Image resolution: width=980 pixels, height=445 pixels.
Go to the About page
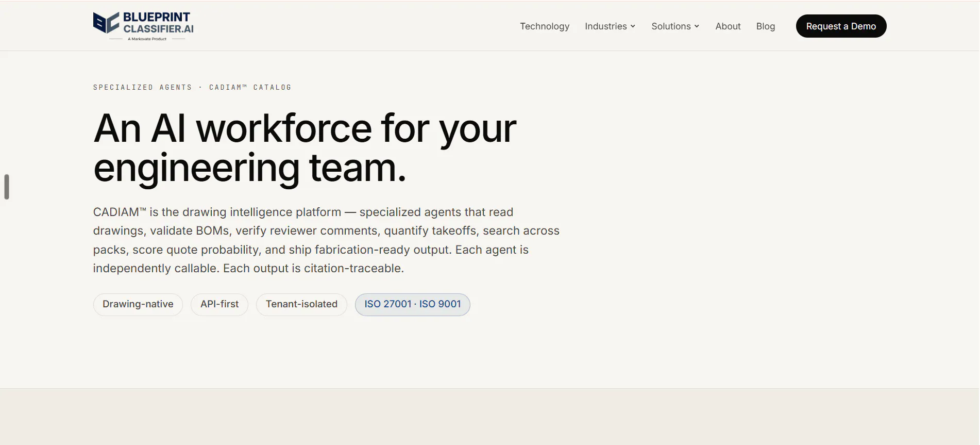[x=728, y=26]
